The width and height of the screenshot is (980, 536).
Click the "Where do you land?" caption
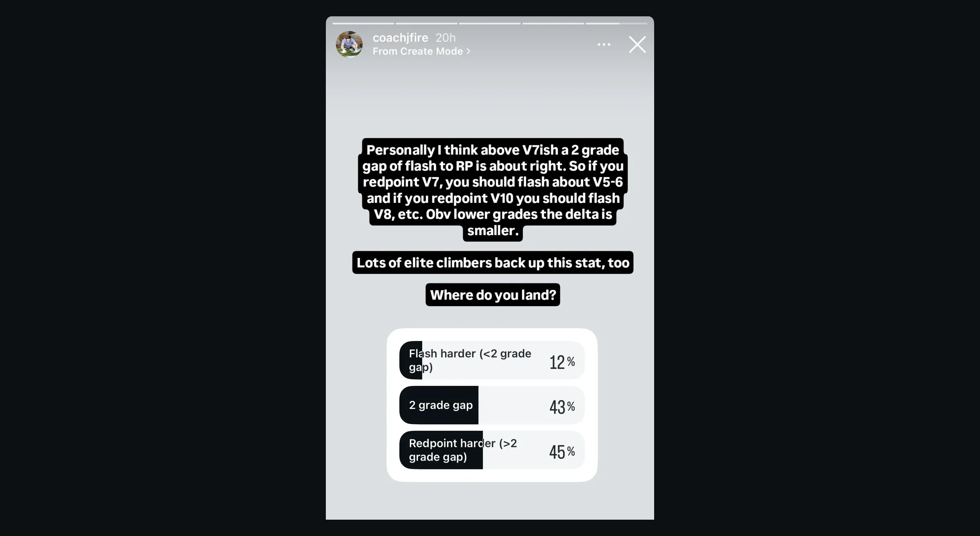(493, 295)
